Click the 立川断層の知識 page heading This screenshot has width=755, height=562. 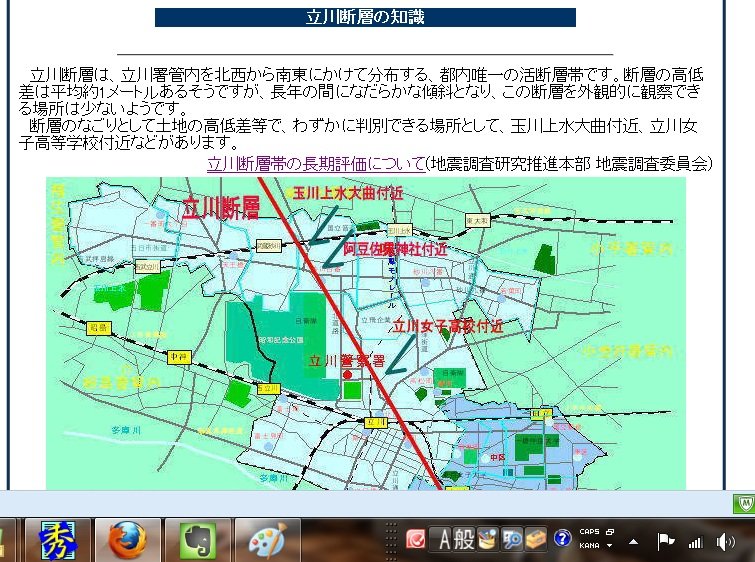click(365, 17)
